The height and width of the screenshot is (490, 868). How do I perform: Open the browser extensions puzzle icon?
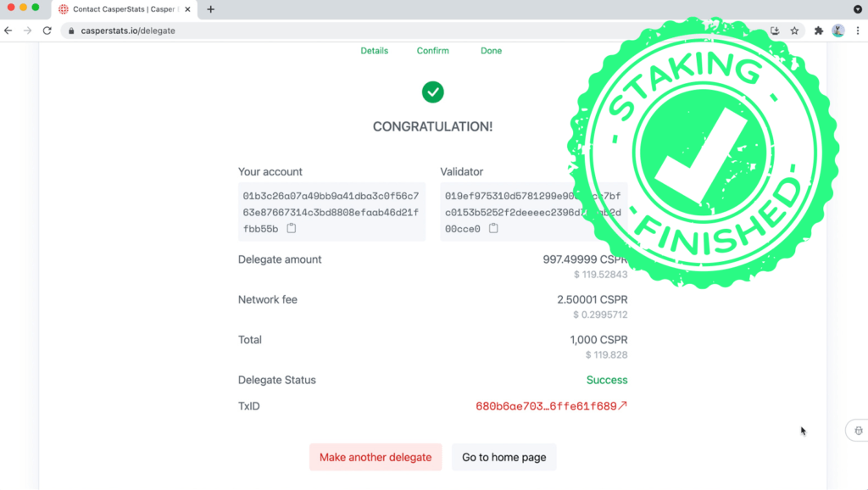[x=818, y=31]
